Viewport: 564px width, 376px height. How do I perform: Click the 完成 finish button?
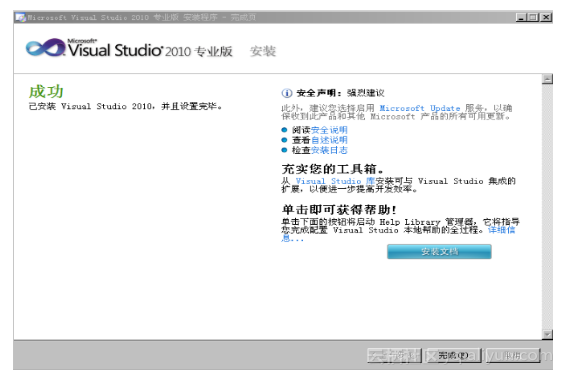(453, 355)
